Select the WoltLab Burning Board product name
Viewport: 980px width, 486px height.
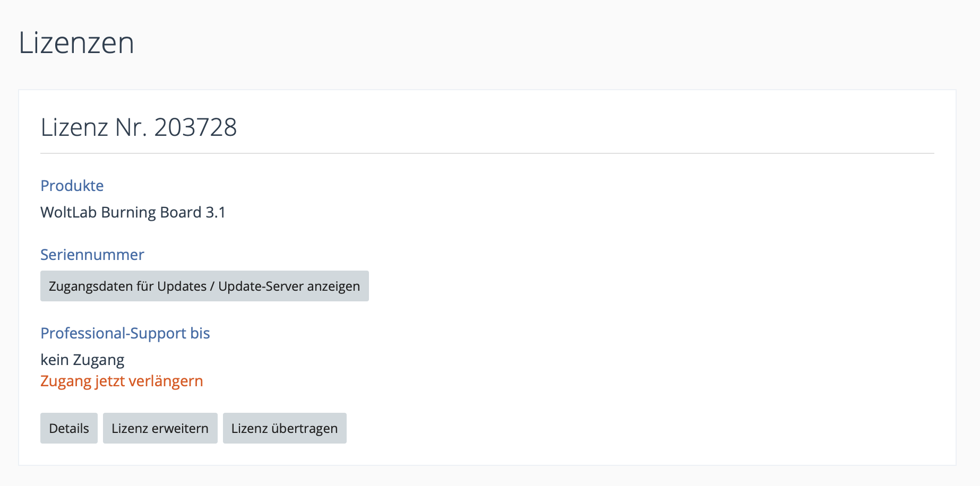[121, 212]
